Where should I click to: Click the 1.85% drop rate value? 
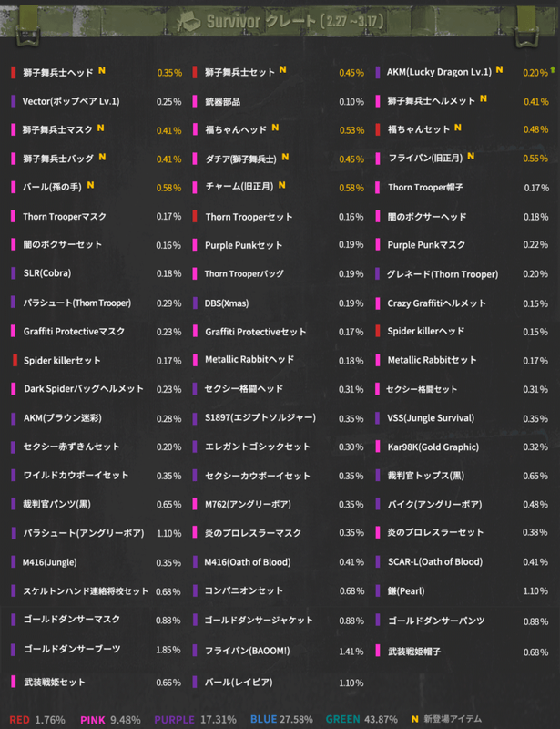(x=168, y=649)
